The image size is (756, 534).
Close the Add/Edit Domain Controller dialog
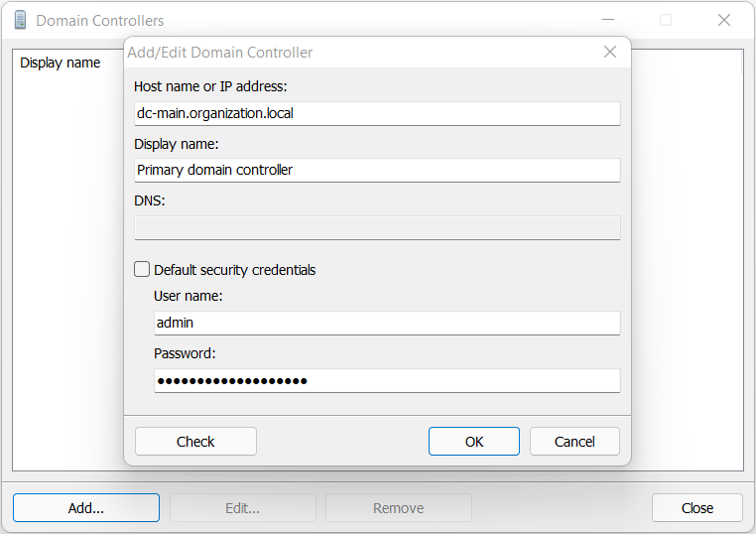(610, 52)
